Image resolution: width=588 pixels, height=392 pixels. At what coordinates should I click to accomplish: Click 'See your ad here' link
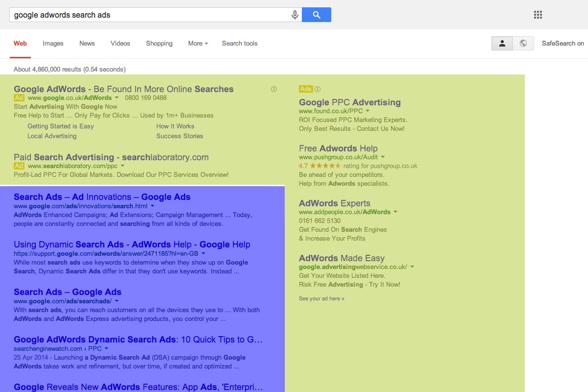[321, 298]
